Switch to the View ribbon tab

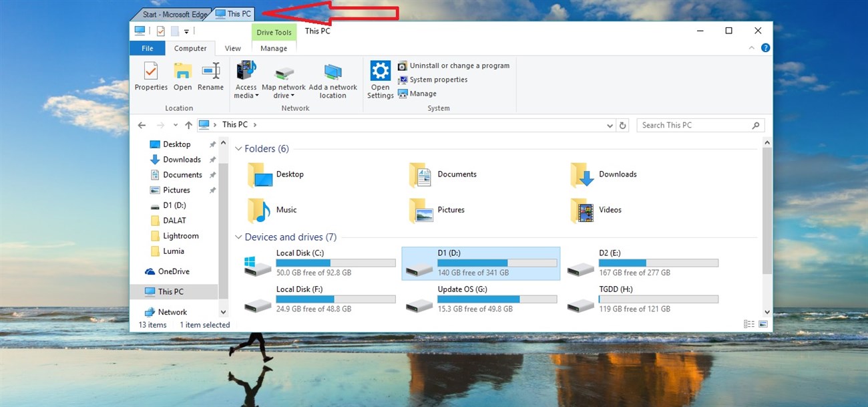click(x=232, y=47)
